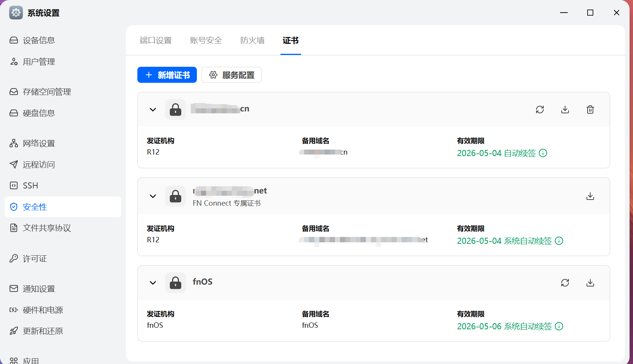Collapse the .cn certificate details
This screenshot has height=364, width=633.
tap(153, 110)
